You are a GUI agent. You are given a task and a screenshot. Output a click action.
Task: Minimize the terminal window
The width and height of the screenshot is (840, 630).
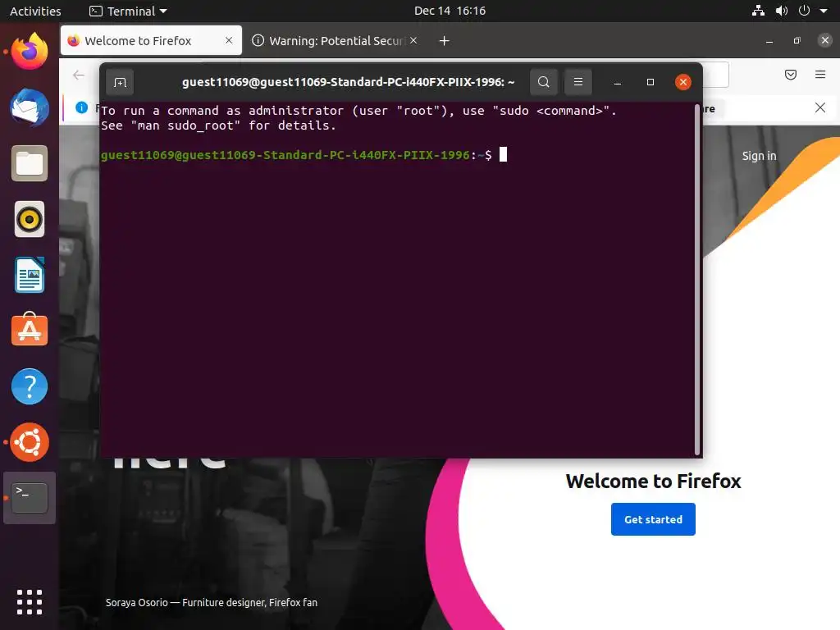coord(617,83)
